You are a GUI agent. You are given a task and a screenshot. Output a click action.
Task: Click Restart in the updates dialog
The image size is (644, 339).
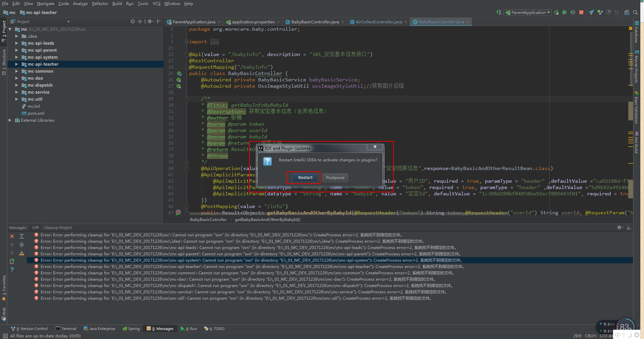(305, 177)
